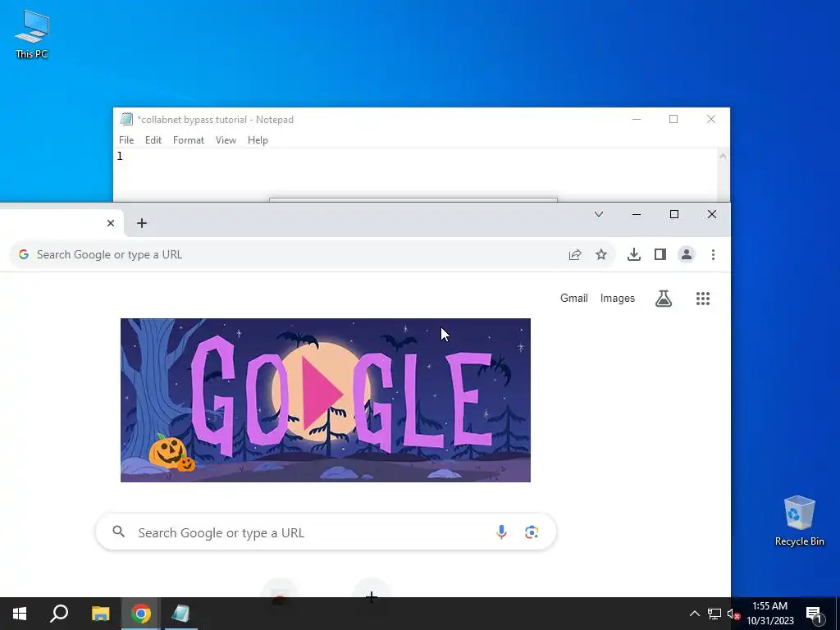Open Notepad Format menu
840x630 pixels.
click(188, 139)
